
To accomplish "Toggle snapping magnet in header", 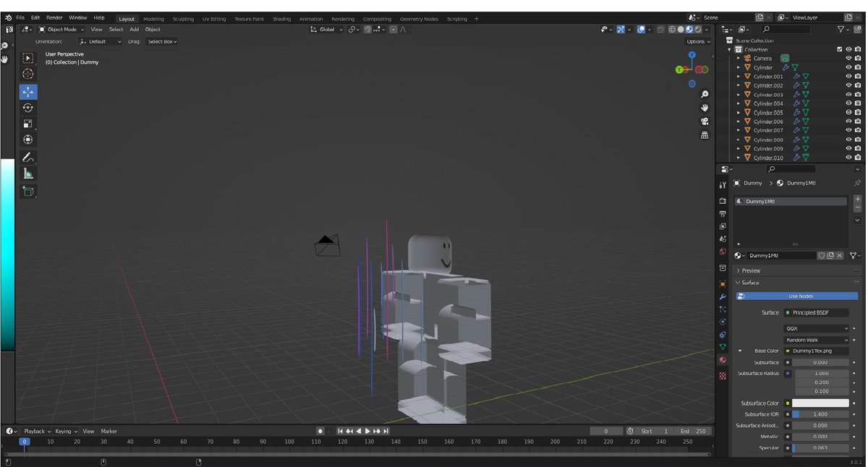I will pyautogui.click(x=368, y=30).
